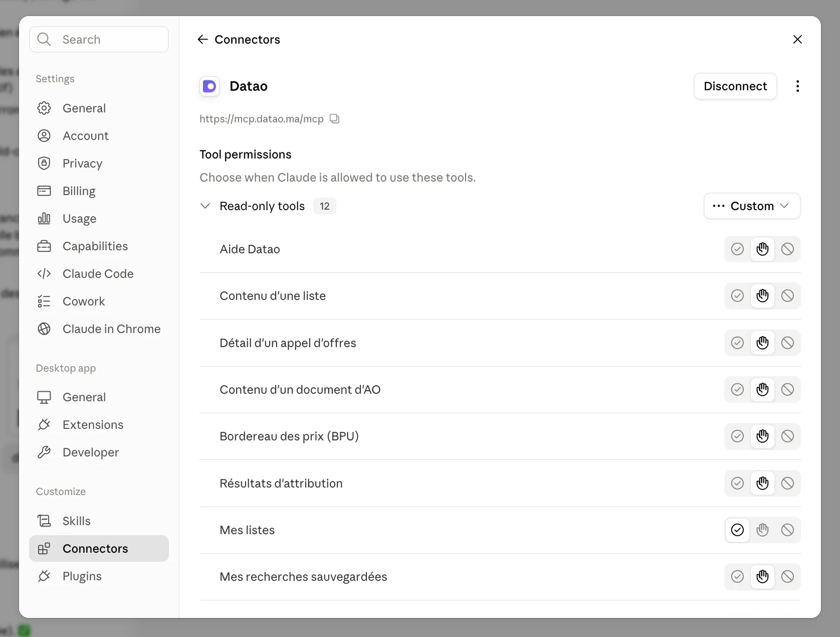The width and height of the screenshot is (840, 637).
Task: Block Bordereau des prix (BPU)
Action: 787,436
